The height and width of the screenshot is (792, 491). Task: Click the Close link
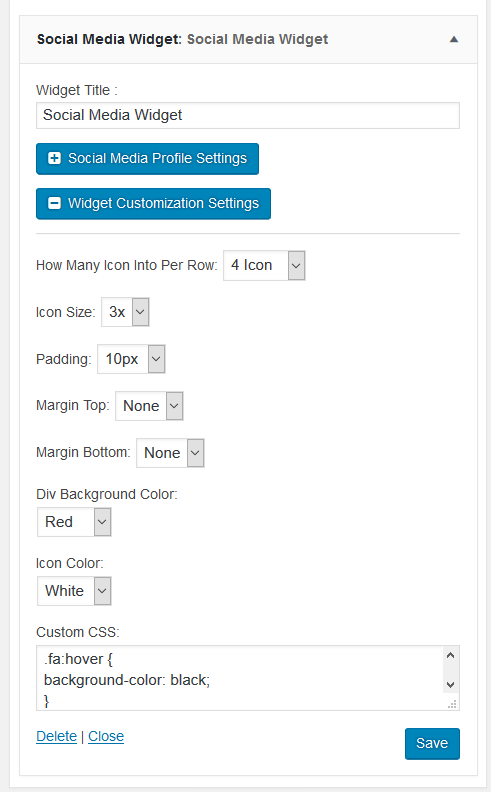pos(106,736)
